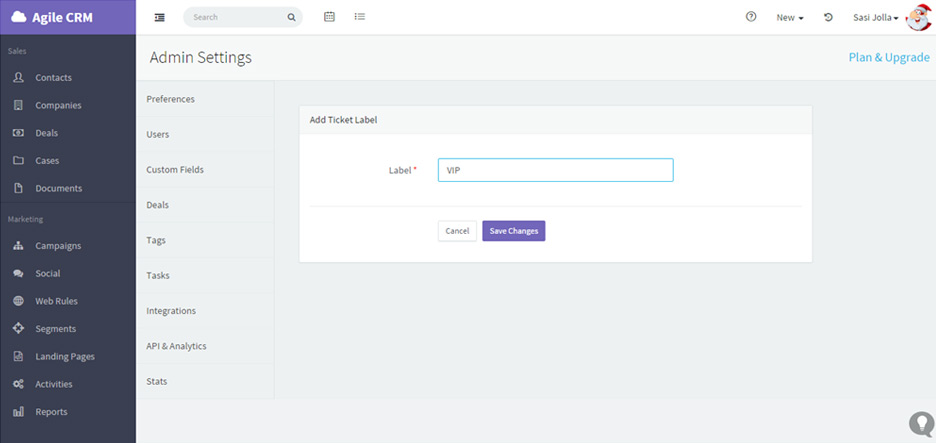Click the lightbulb help icon at bottom right
936x443 pixels.
tap(921, 423)
